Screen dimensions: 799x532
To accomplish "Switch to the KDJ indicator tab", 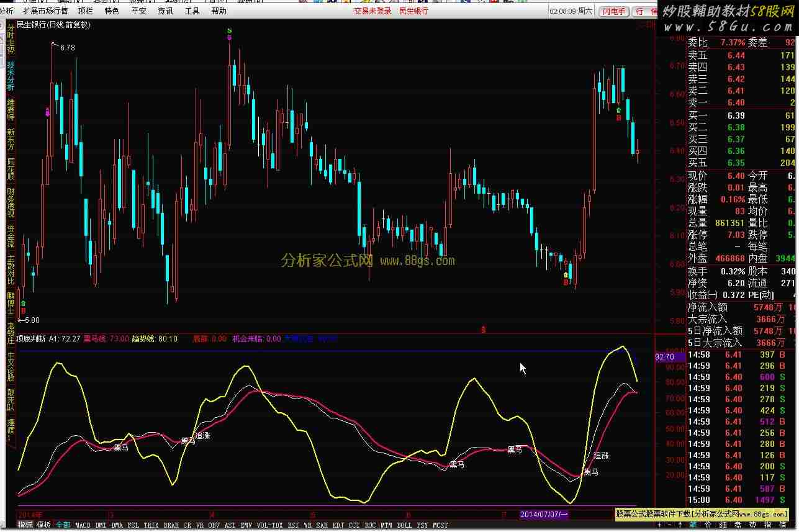I will tap(338, 525).
